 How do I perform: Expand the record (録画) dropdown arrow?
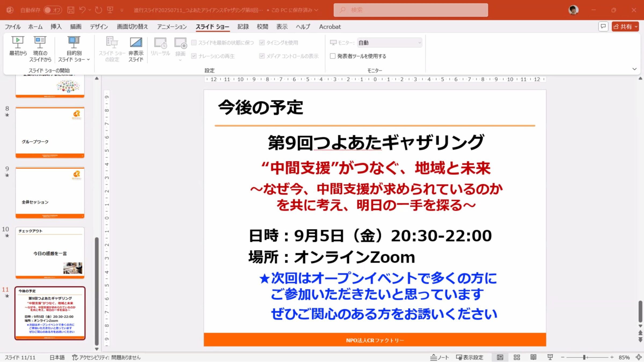(180, 60)
